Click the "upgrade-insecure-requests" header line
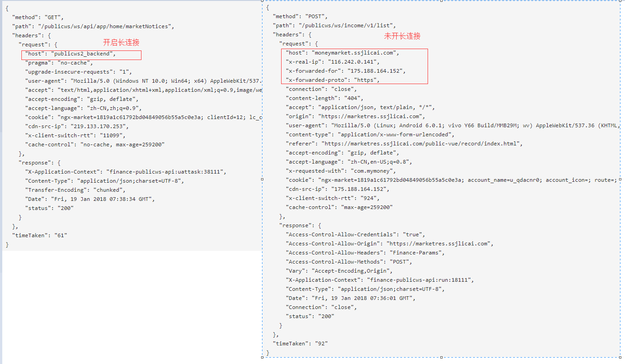 coord(78,72)
